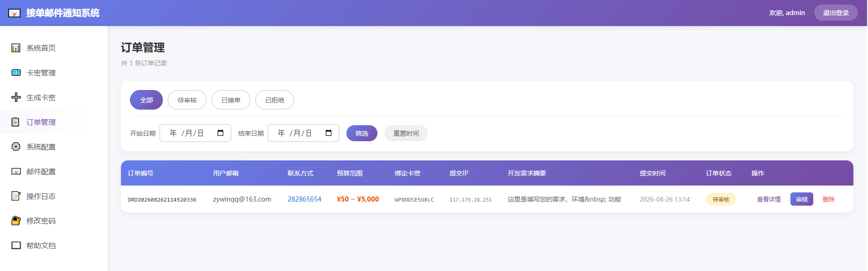Filter orders by 待审核
Screen dimensions: 868x271
187,100
